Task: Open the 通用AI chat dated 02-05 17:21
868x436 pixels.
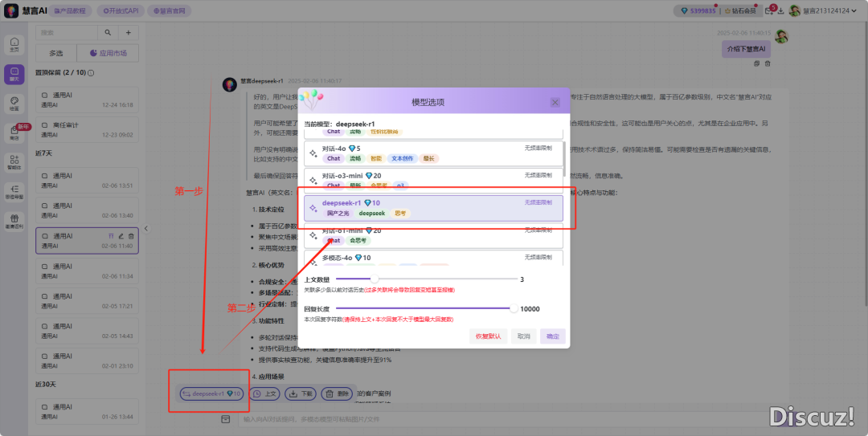Action: click(x=87, y=301)
